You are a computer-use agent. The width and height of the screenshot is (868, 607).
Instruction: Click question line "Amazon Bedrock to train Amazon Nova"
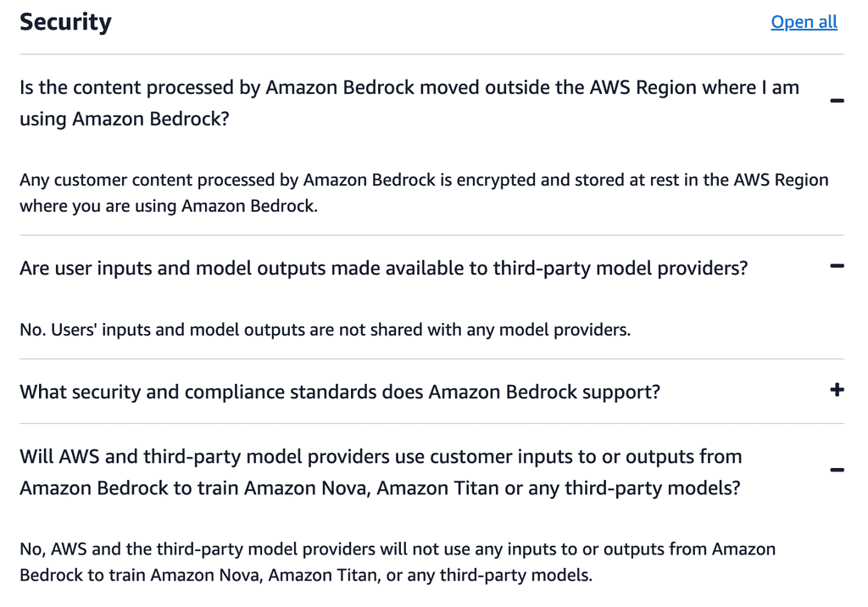pyautogui.click(x=379, y=488)
